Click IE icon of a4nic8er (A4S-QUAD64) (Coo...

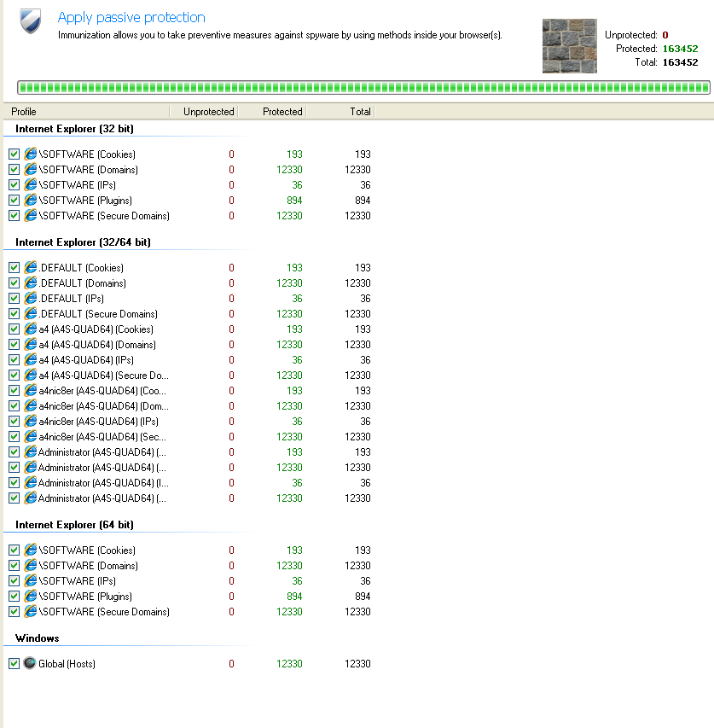31,390
